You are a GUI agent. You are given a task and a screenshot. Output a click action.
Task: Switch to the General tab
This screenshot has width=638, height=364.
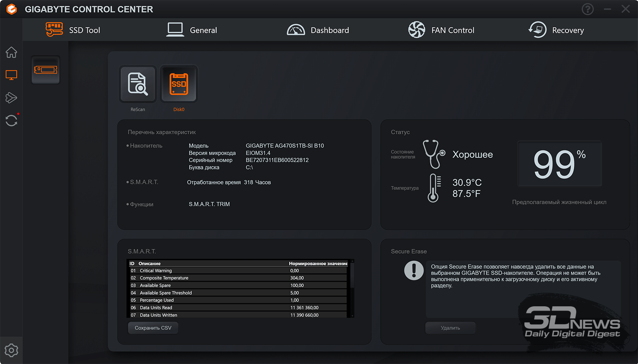coord(191,30)
